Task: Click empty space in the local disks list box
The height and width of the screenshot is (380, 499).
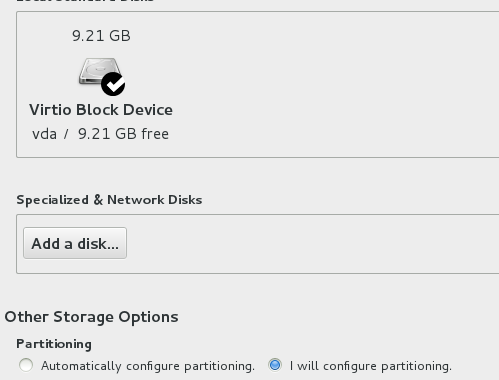Action: (333, 85)
